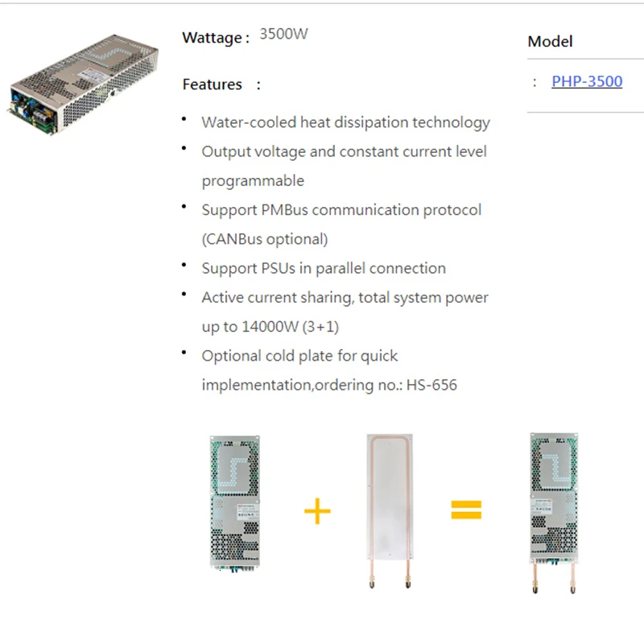Click the Support PSUs in parallel connection text

(324, 268)
